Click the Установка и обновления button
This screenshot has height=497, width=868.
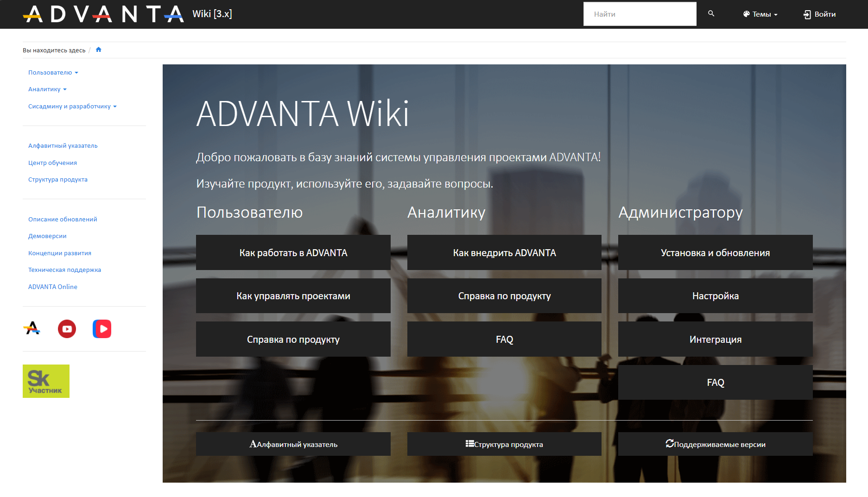tap(715, 253)
